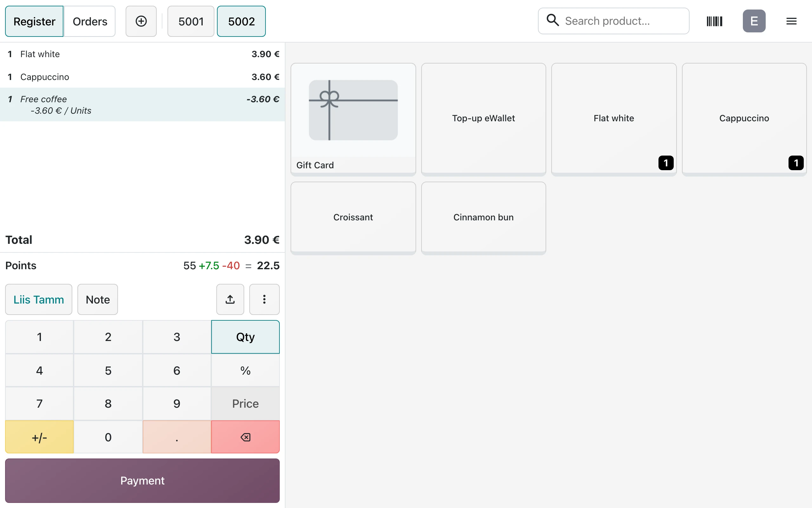Open order 5001

click(191, 21)
